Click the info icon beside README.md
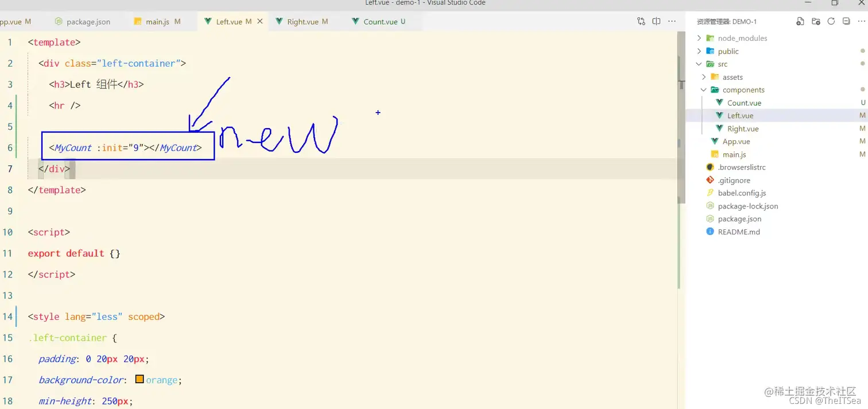Viewport: 868px width, 409px height. pyautogui.click(x=710, y=231)
